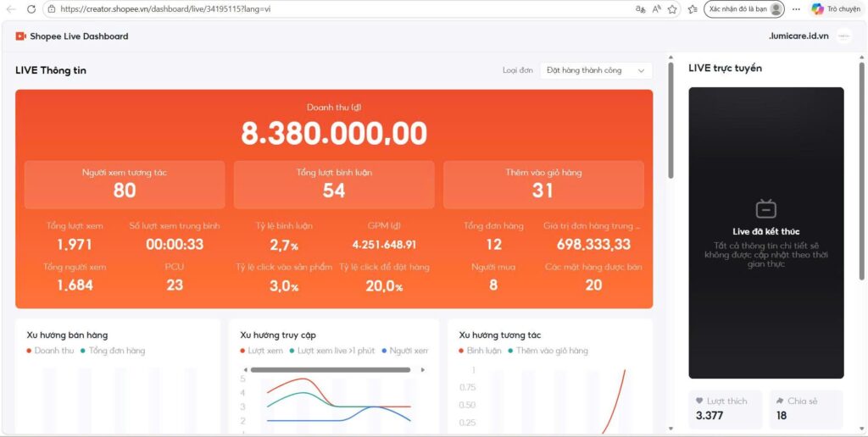Open the Copilot Trò chuyện icon

[836, 8]
